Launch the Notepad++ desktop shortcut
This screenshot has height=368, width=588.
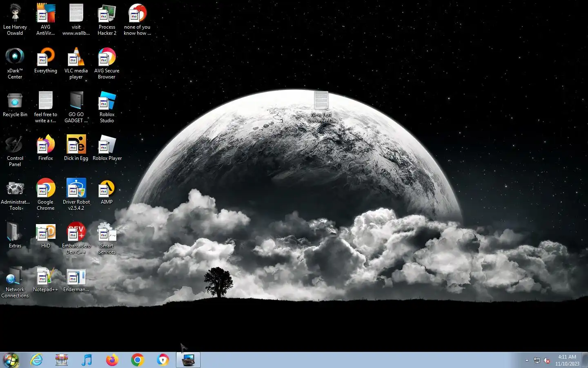point(45,279)
